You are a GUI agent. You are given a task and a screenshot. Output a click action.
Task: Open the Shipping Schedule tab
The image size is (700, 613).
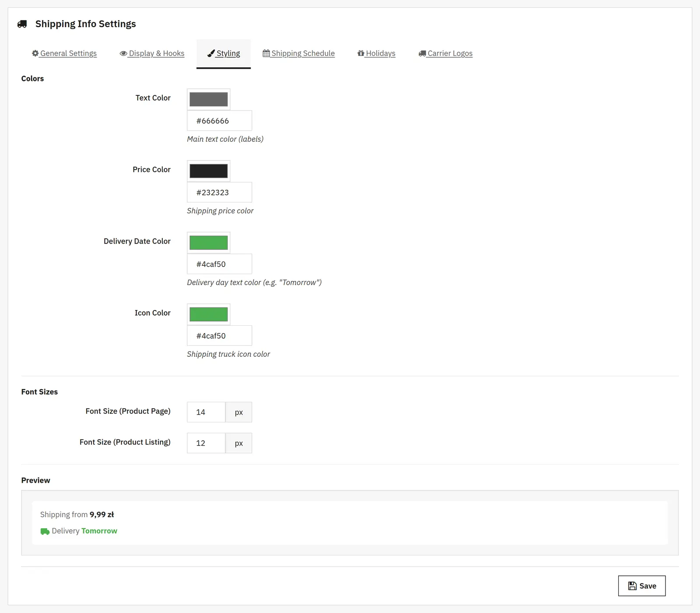299,53
